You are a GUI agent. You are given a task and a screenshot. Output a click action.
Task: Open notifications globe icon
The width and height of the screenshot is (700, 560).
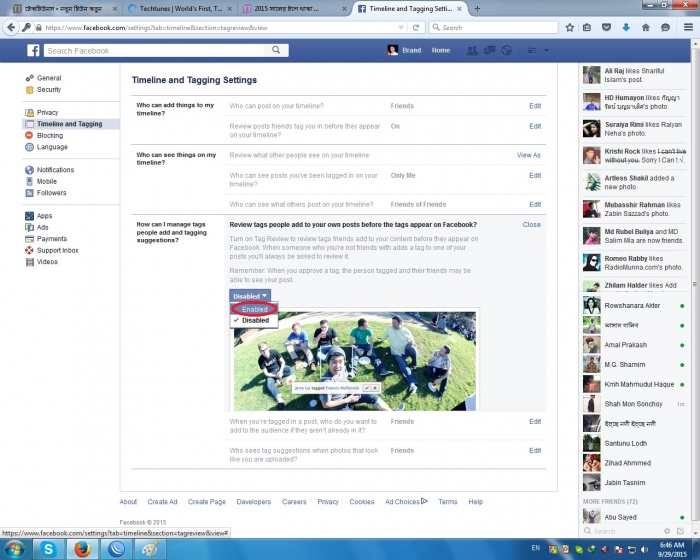506,50
